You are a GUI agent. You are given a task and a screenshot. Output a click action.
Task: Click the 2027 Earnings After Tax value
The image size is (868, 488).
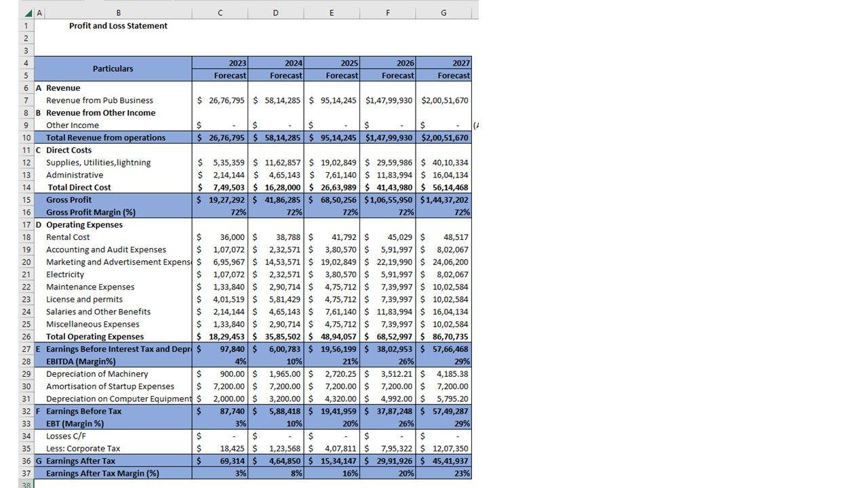(443, 461)
